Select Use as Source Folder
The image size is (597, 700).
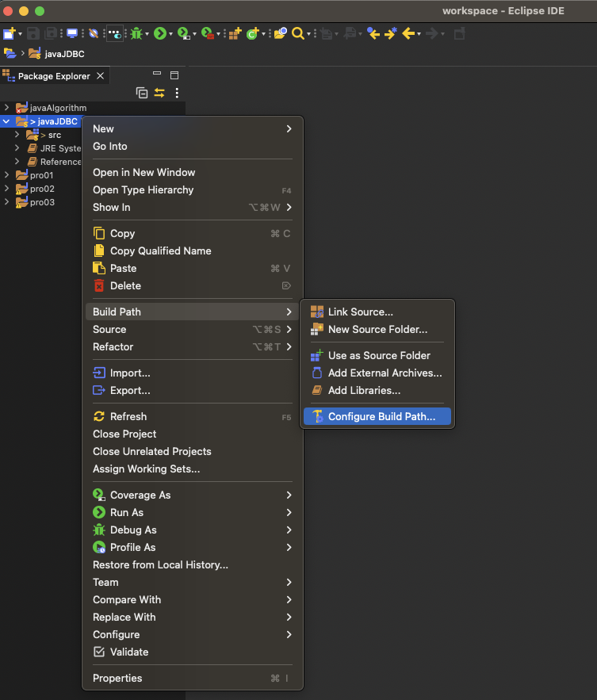coord(377,355)
